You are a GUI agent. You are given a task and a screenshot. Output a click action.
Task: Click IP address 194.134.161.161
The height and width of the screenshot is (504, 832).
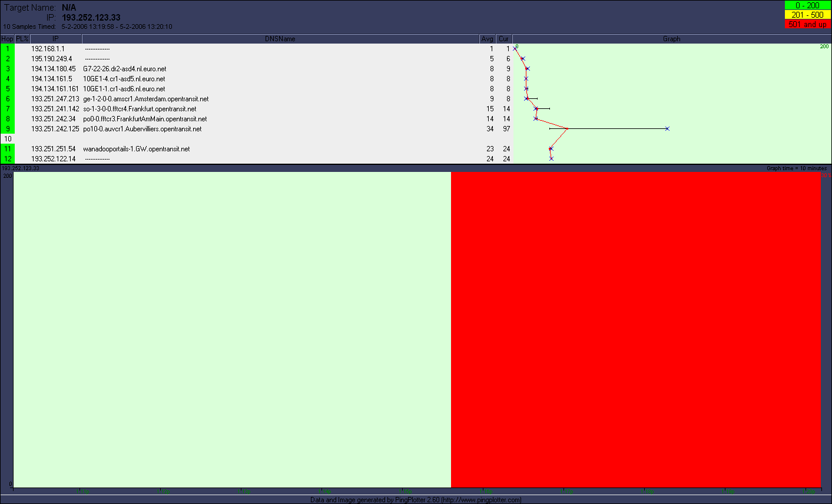[x=55, y=89]
